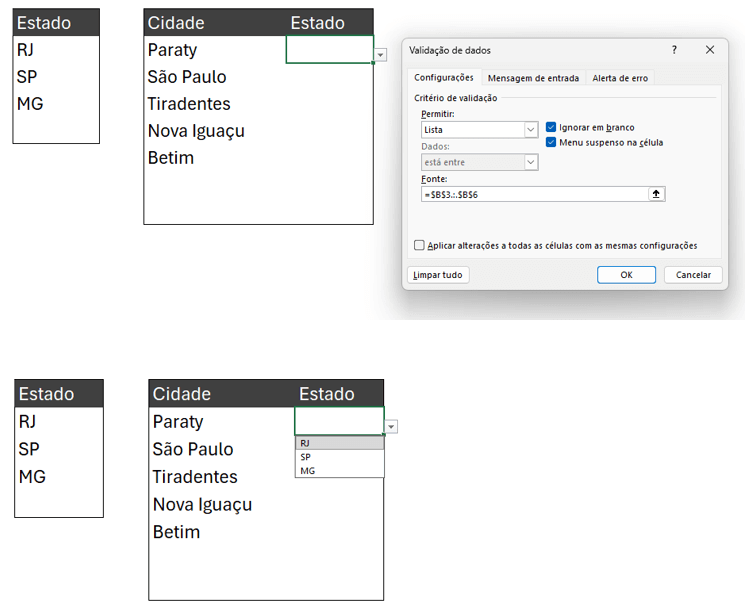Switch to Mensagem de entrada tab
The height and width of the screenshot is (610, 752).
click(x=533, y=78)
